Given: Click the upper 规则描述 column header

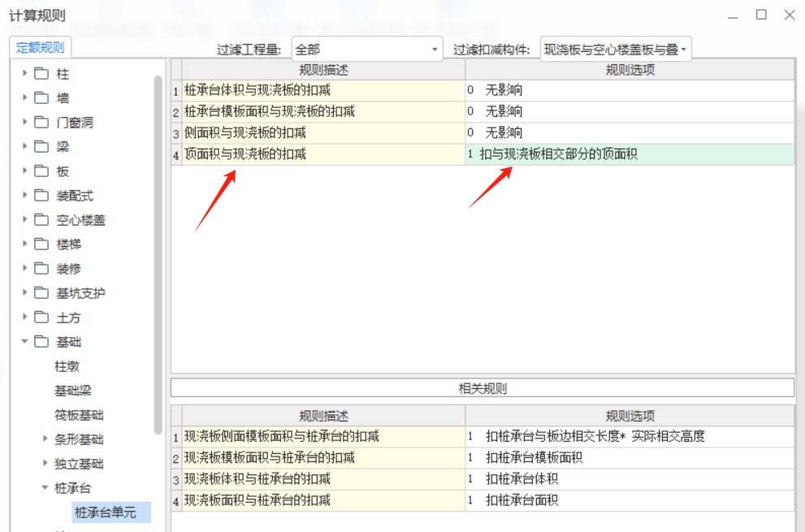Looking at the screenshot, I should click(x=323, y=70).
